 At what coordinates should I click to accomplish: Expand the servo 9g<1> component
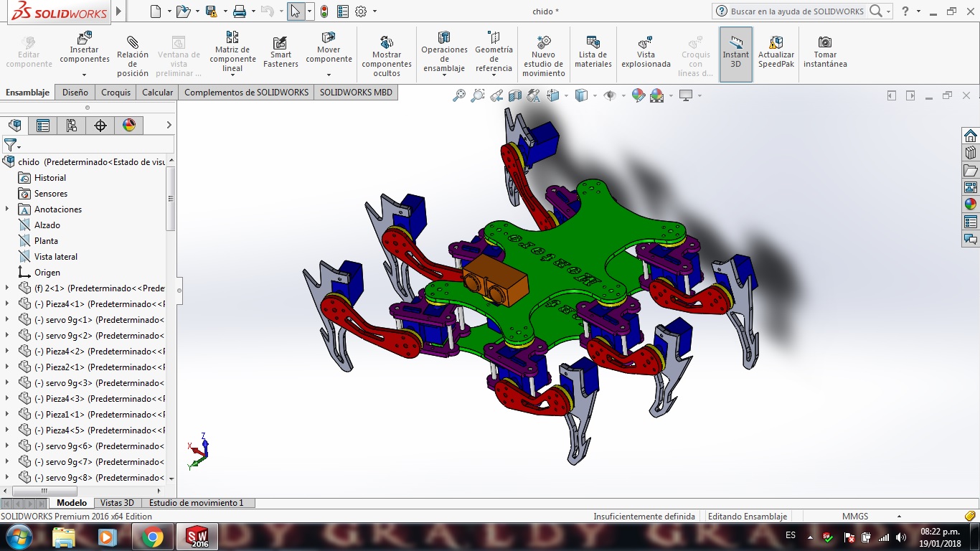(7, 320)
